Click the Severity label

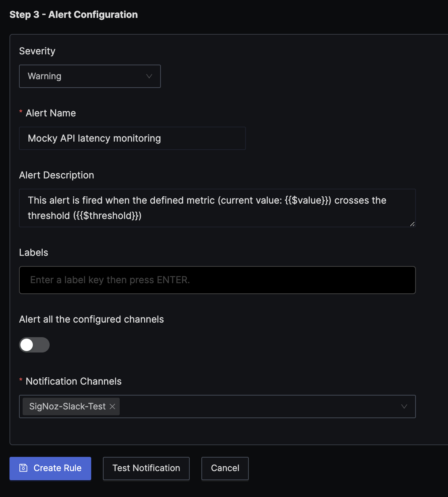pyautogui.click(x=37, y=51)
